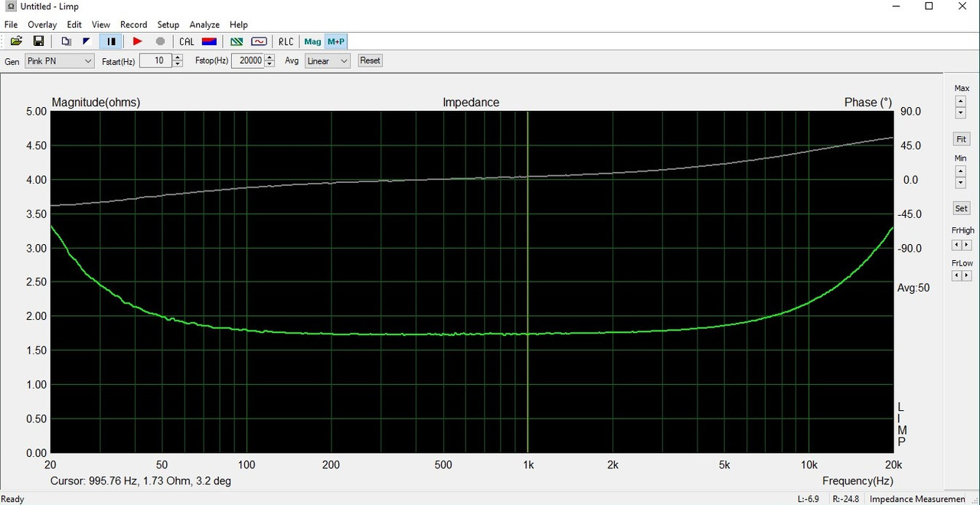Open a file with the folder icon

tap(16, 41)
